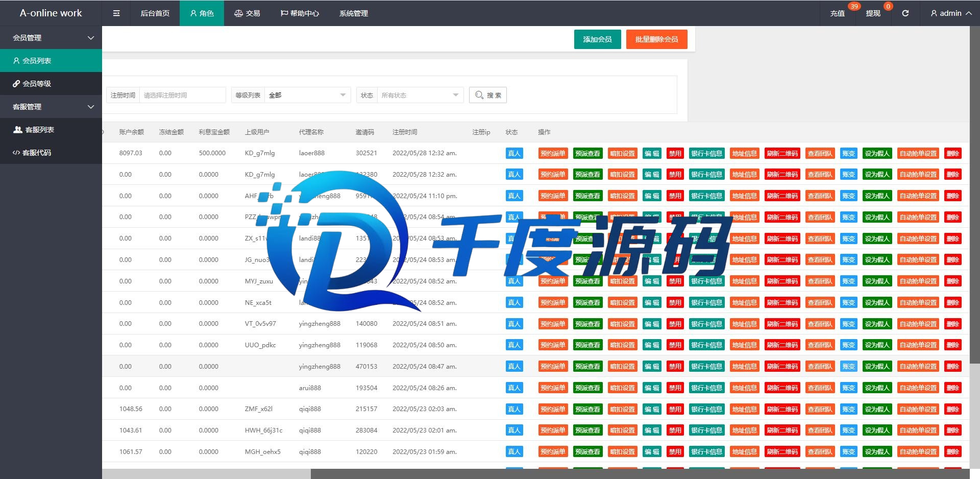Click agent name laoer888 in first row
This screenshot has height=479, width=980.
[311, 153]
